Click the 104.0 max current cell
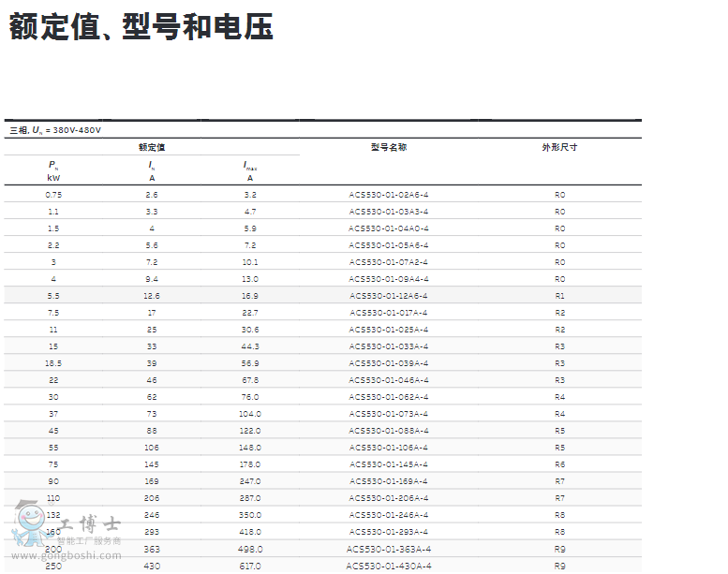 pos(250,414)
